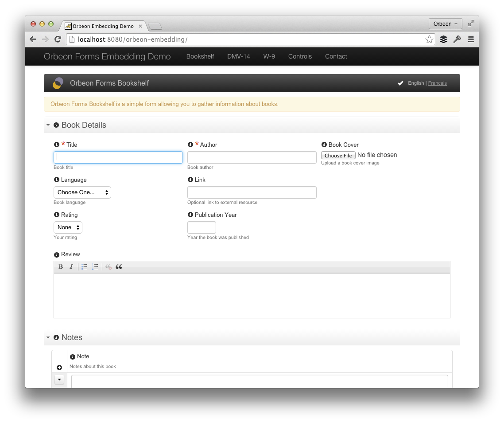Click Orbeon Forms Embedding Demo brand link
The height and width of the screenshot is (423, 504).
coord(107,56)
